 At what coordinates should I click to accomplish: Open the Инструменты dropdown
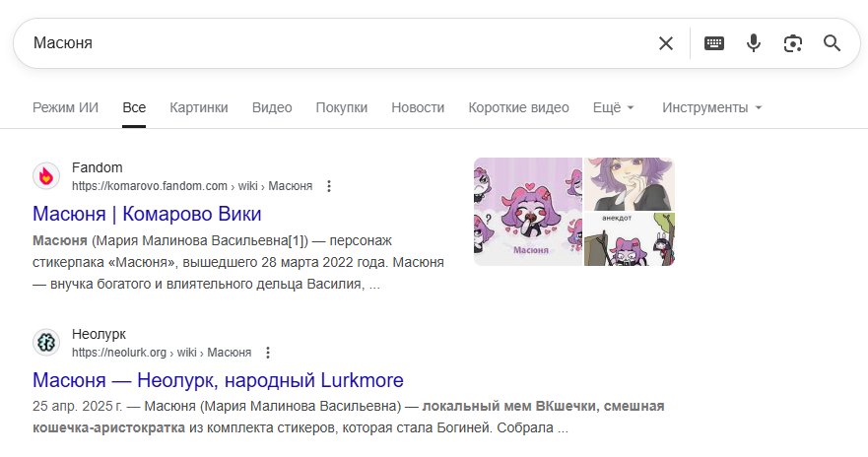pyautogui.click(x=712, y=107)
